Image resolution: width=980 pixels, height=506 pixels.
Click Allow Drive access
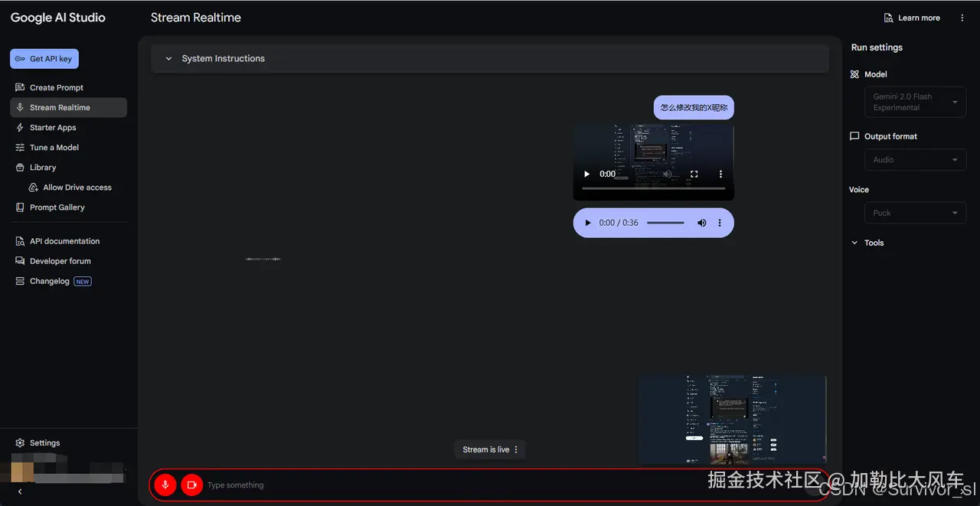click(x=77, y=188)
